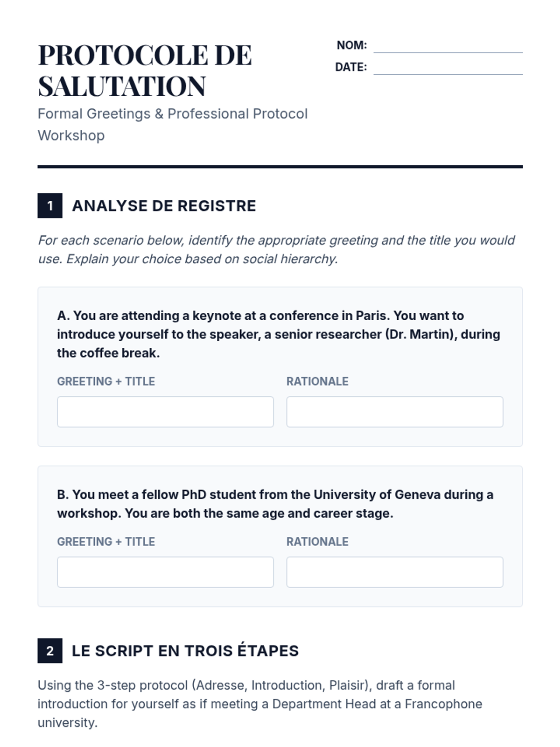Click scenario A description about Dr. Martin
560x747 pixels.
point(279,334)
